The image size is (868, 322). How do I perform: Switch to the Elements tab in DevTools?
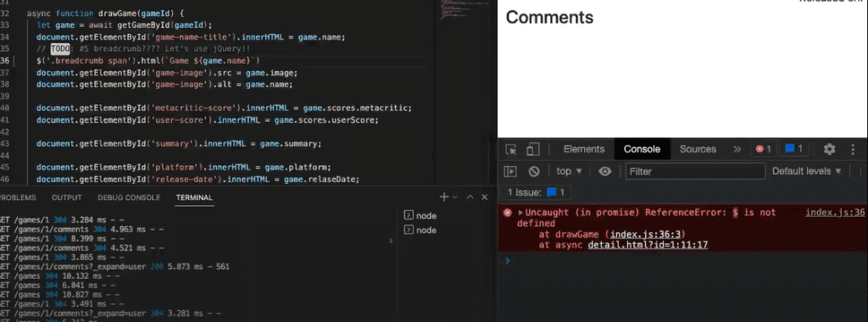coord(584,149)
